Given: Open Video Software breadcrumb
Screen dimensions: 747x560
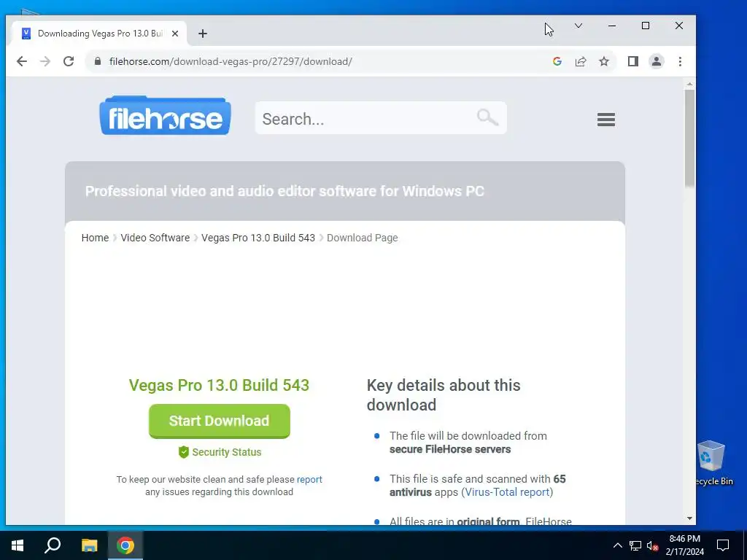Looking at the screenshot, I should [155, 238].
